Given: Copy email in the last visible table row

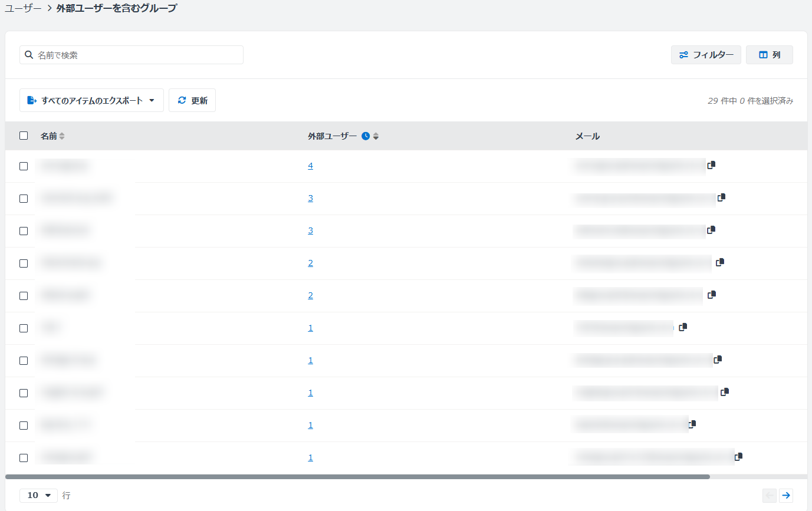Looking at the screenshot, I should pos(738,456).
